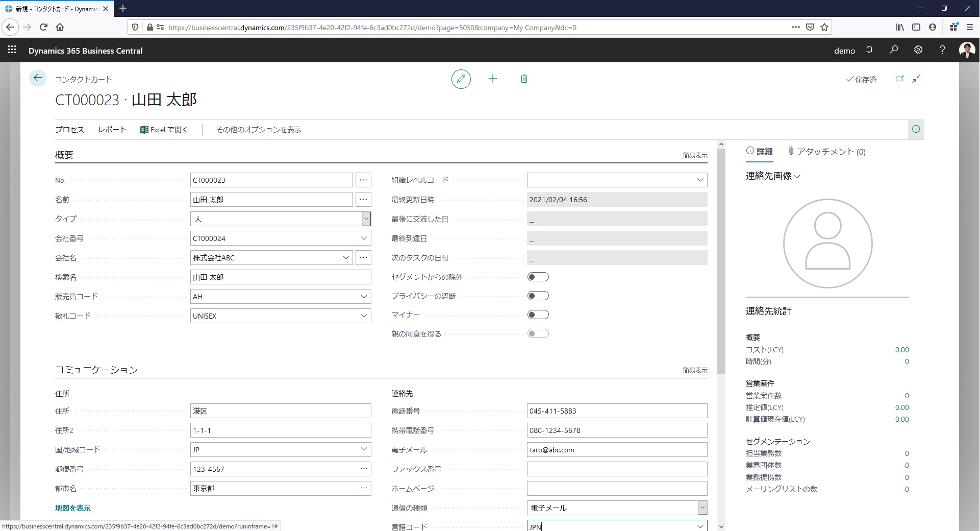Open the settings gear icon

tap(918, 50)
